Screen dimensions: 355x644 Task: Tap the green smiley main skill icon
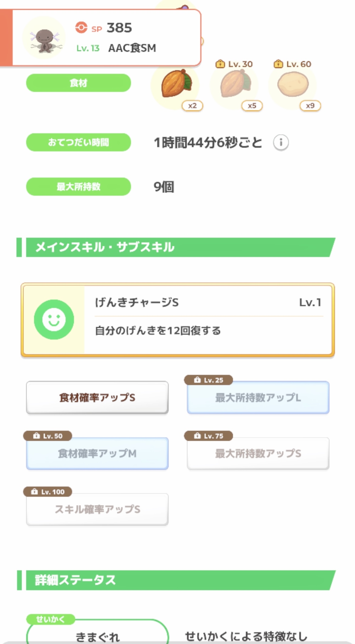pos(54,319)
